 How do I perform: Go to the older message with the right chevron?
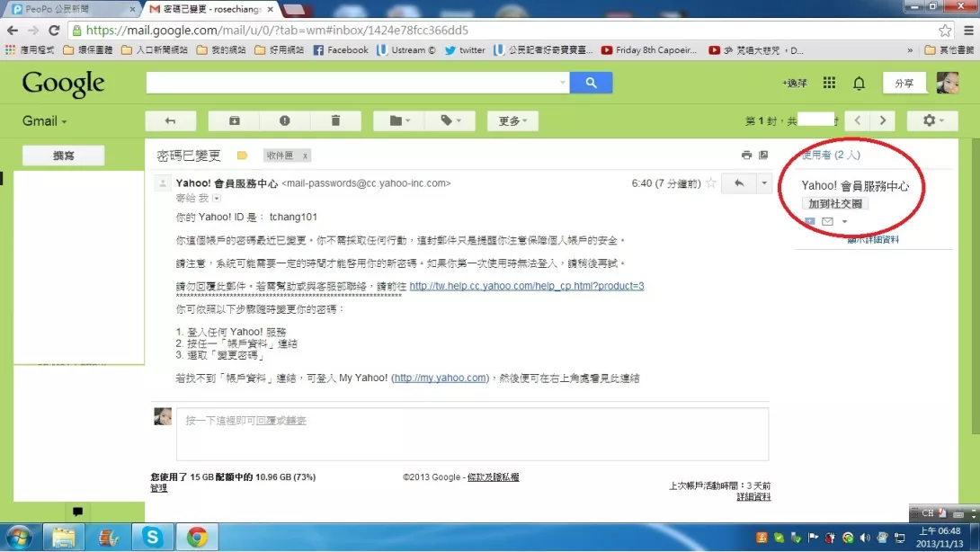click(x=883, y=120)
